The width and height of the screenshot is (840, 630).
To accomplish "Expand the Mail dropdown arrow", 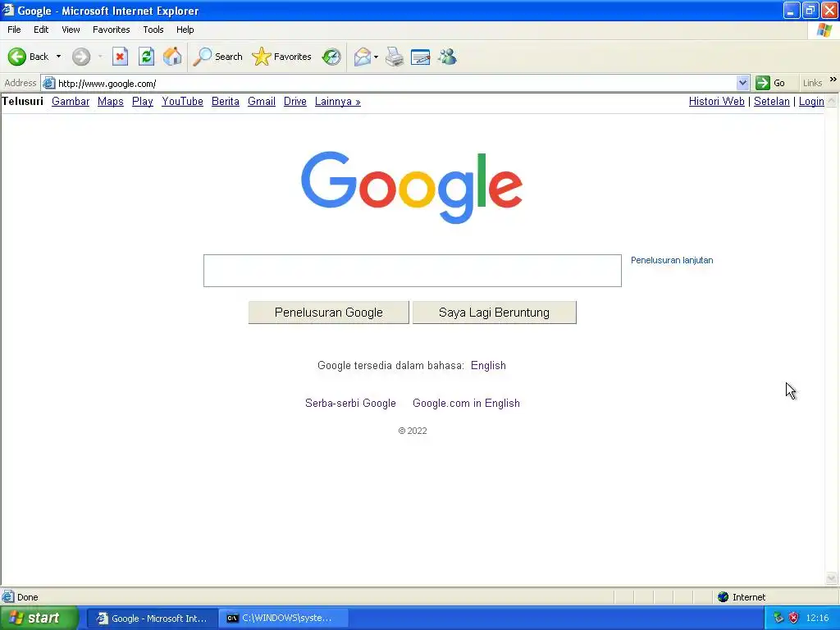I will (376, 57).
